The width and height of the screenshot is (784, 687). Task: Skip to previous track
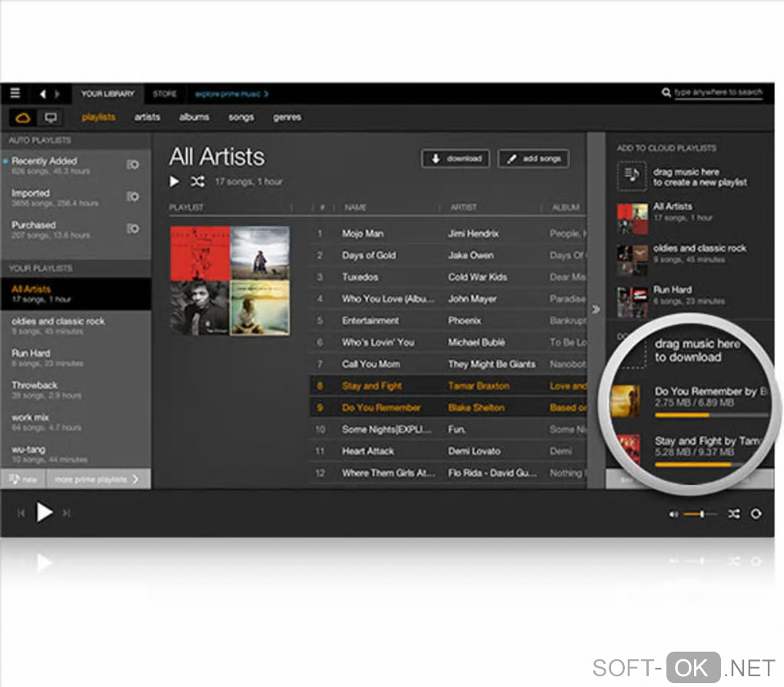coord(21,513)
